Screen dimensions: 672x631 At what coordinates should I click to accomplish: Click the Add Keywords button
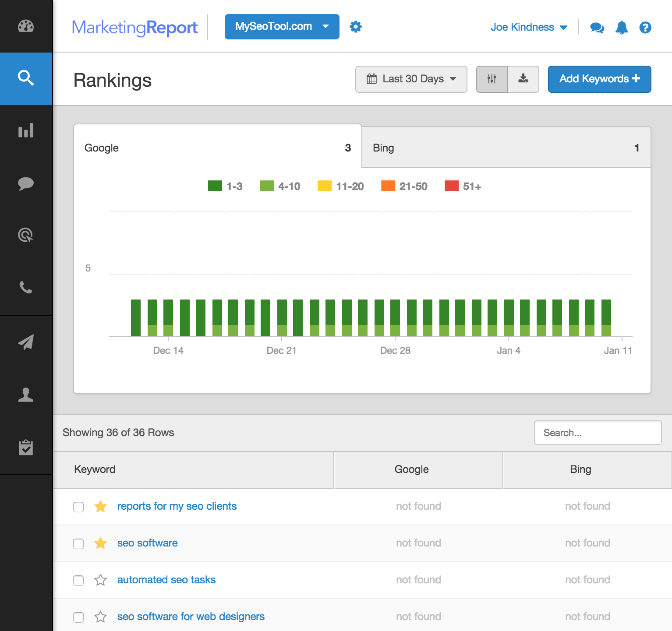[x=599, y=79]
